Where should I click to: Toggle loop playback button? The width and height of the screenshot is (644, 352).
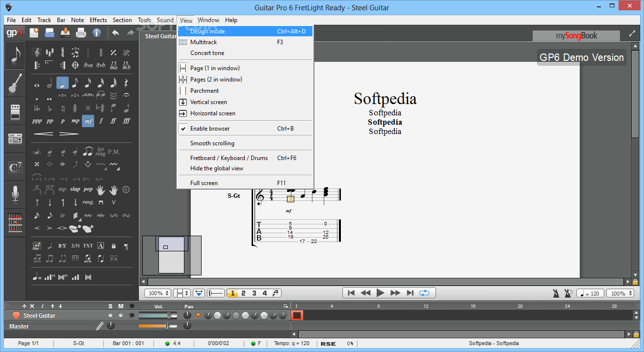(x=424, y=293)
